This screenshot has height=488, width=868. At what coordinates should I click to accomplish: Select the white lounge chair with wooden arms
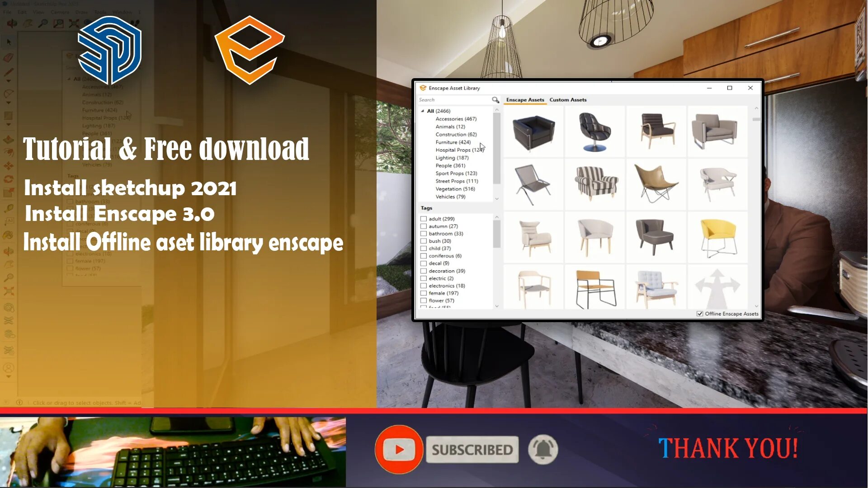pyautogui.click(x=717, y=184)
